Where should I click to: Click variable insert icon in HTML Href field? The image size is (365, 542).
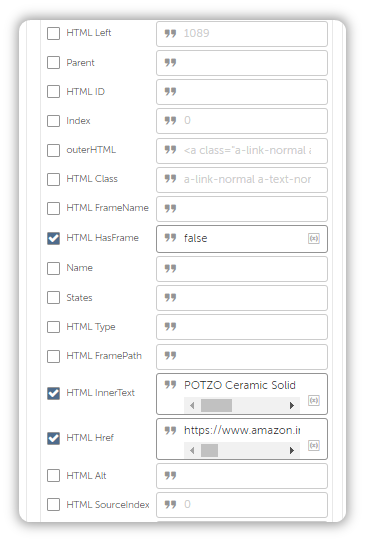(313, 446)
